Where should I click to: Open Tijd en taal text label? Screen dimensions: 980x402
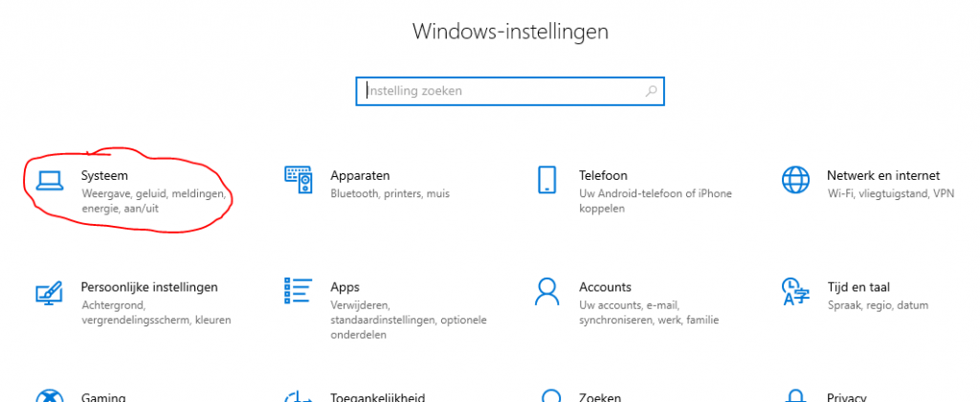tap(858, 287)
